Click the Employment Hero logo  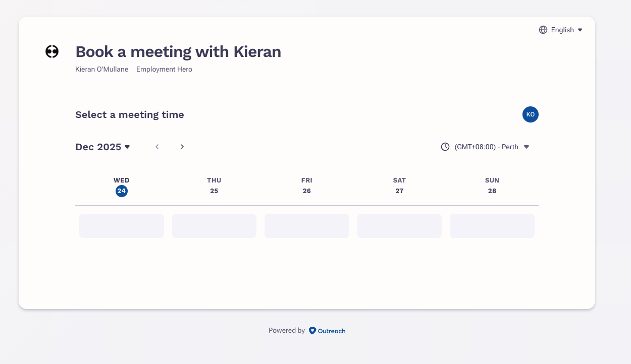tap(52, 51)
